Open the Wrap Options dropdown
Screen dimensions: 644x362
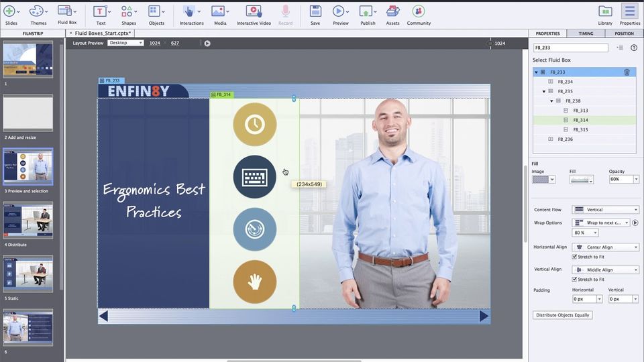pyautogui.click(x=601, y=223)
